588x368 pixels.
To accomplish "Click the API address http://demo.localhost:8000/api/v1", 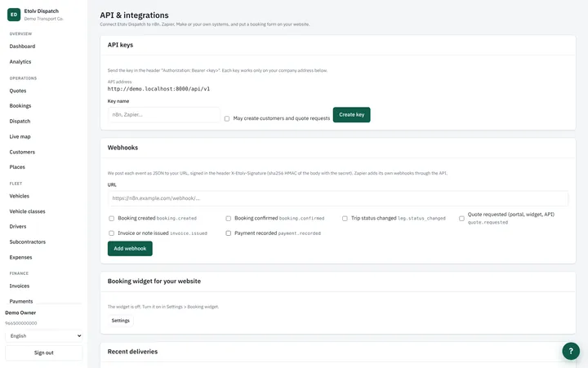I will pos(158,89).
